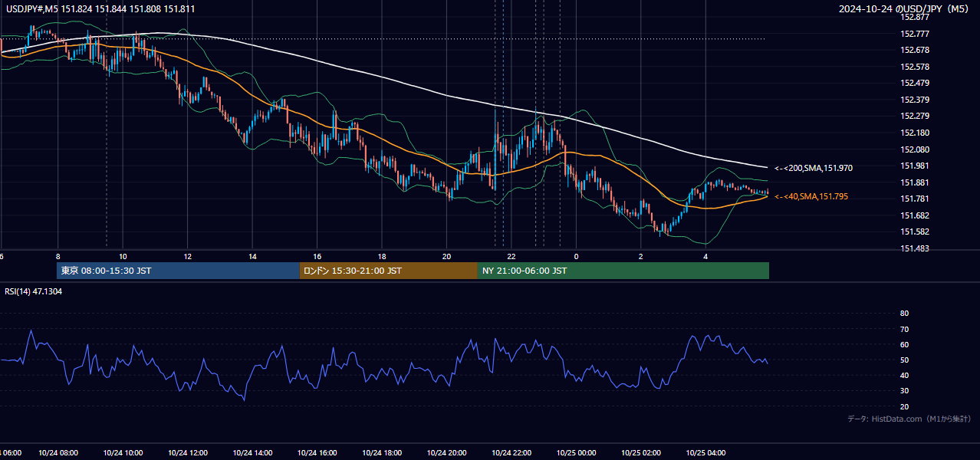The width and height of the screenshot is (980, 460).
Task: Click price axis value 151.881
Action: pyautogui.click(x=916, y=182)
